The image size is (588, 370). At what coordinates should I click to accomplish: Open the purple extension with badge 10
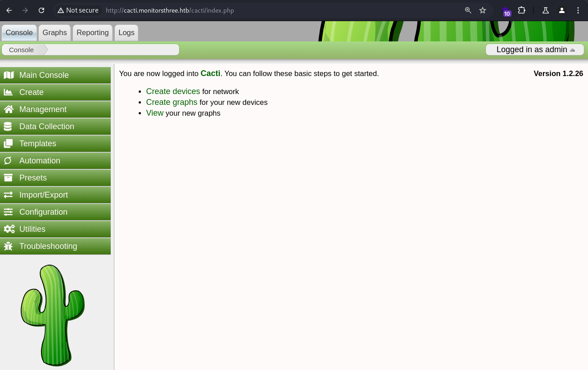[x=507, y=11]
